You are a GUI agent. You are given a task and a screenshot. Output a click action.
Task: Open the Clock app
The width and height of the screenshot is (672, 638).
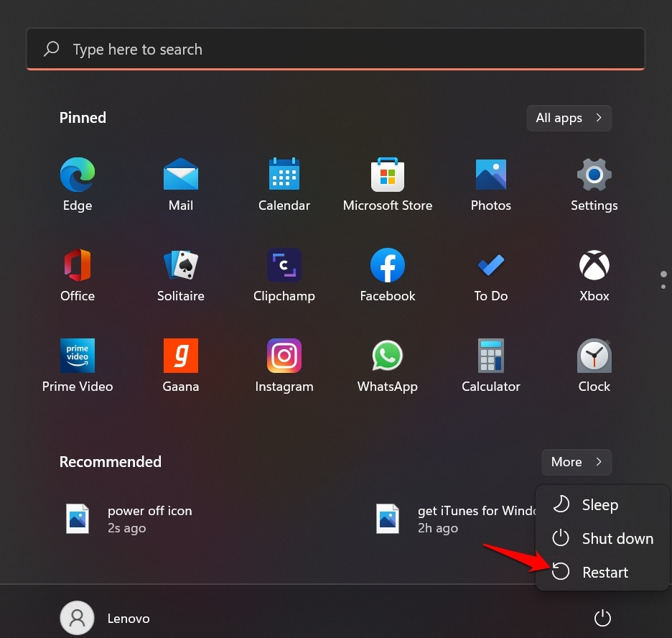pyautogui.click(x=594, y=366)
